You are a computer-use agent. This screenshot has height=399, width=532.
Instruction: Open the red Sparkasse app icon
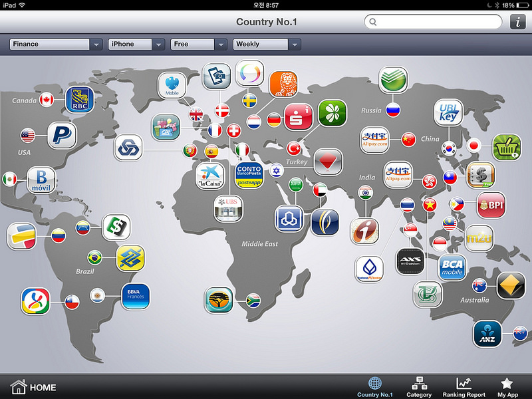tap(298, 117)
